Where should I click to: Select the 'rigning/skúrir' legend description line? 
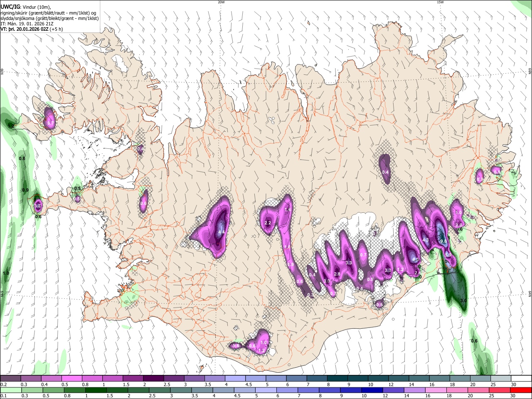pos(49,12)
